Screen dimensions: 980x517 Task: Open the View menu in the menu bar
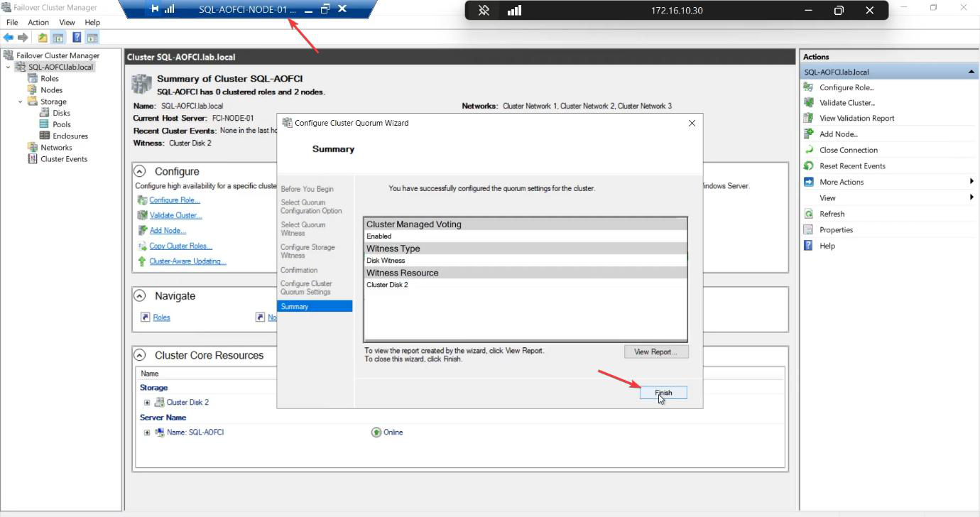click(x=67, y=23)
